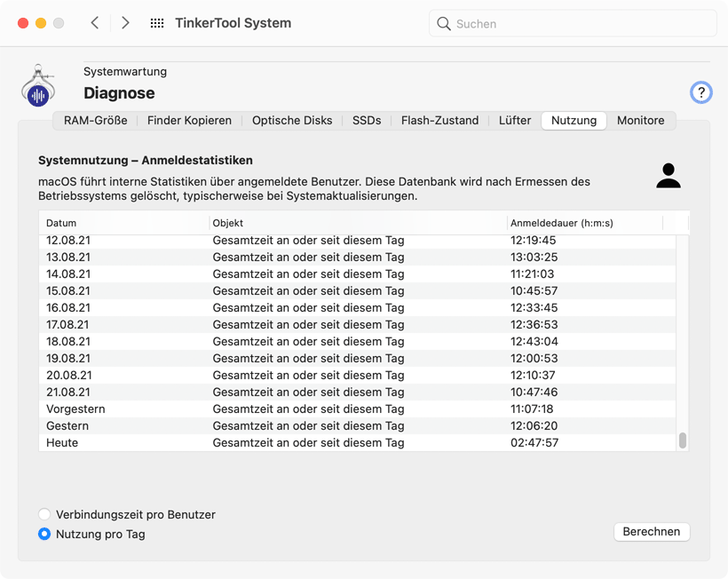The height and width of the screenshot is (579, 728).
Task: Click the duration value 10:45:57
Action: tap(534, 291)
